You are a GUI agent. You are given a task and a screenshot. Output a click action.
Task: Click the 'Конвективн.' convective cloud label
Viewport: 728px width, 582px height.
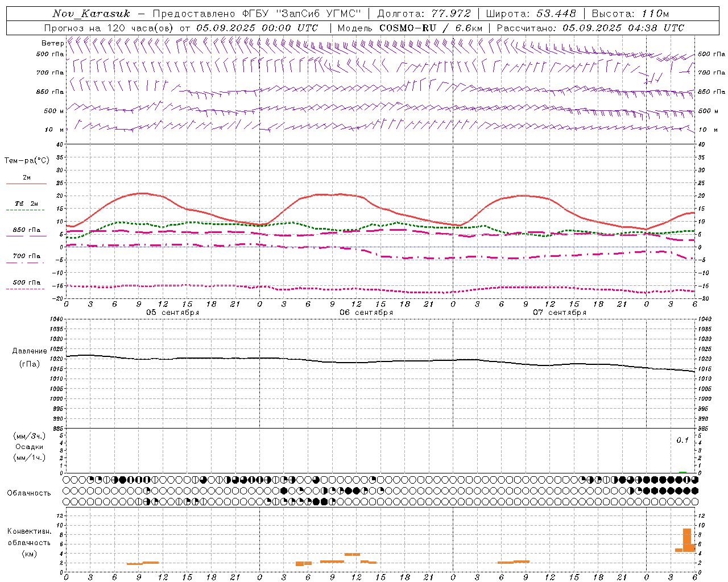(30, 531)
